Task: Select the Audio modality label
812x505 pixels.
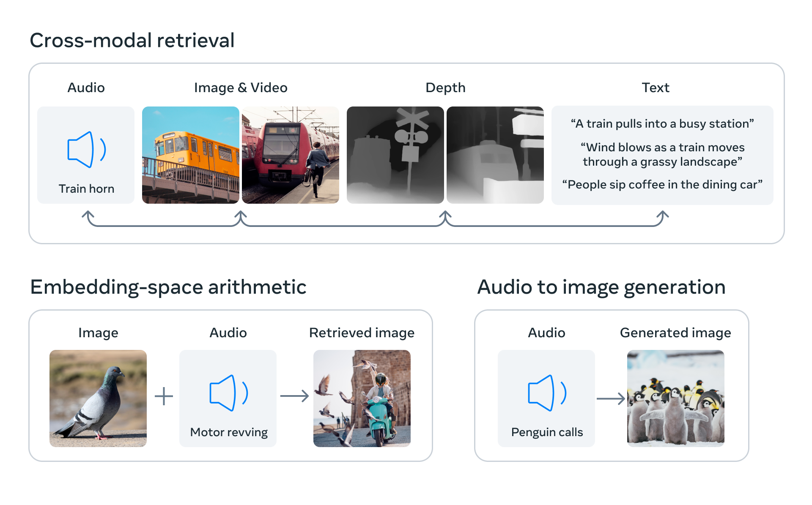Action: coord(86,87)
